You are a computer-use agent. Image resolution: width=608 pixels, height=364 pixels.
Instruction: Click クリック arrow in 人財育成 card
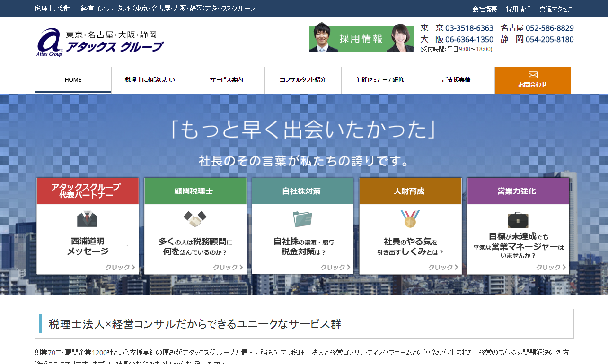pyautogui.click(x=443, y=267)
